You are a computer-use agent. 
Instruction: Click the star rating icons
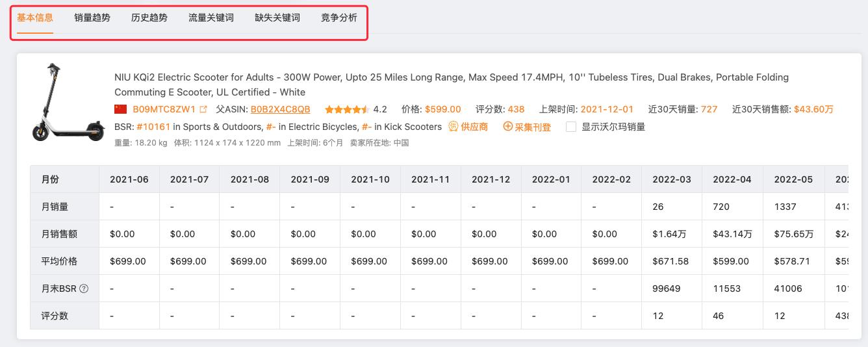(x=347, y=109)
